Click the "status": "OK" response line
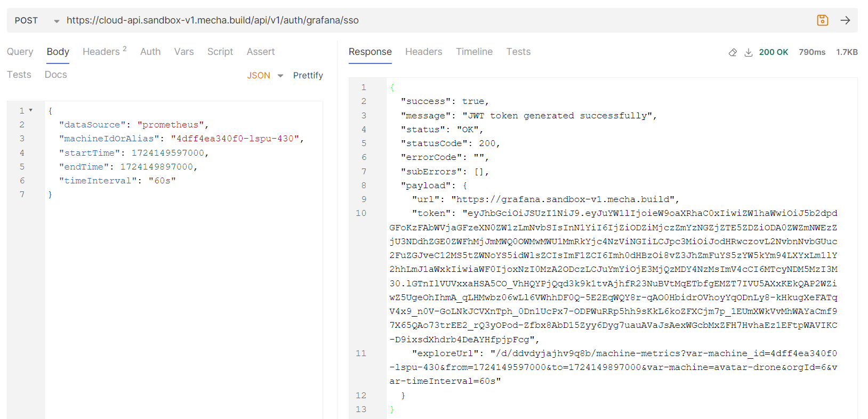 (x=441, y=130)
